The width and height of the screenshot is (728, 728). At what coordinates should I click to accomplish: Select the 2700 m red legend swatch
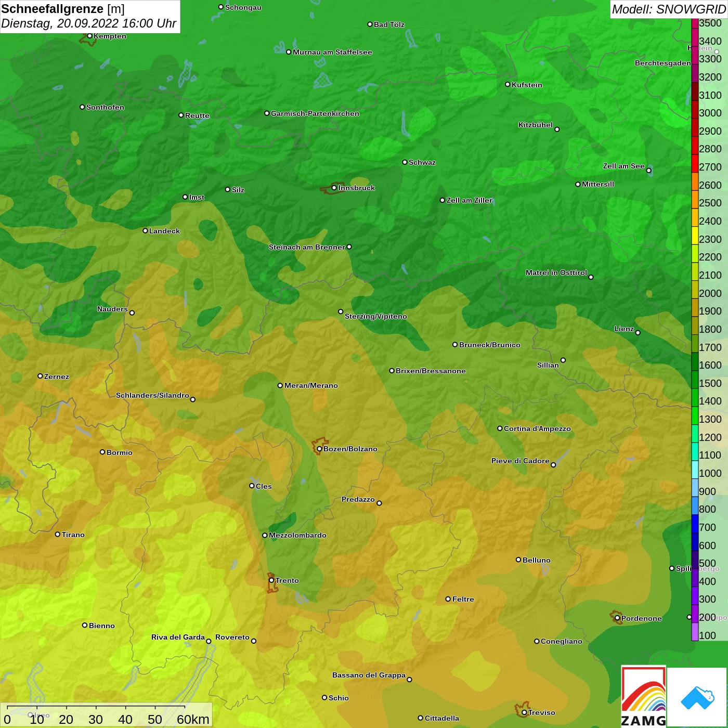[695, 163]
